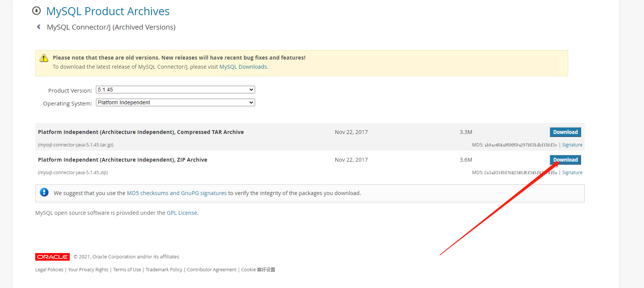Open Trademark Policy footer link

tap(164, 270)
